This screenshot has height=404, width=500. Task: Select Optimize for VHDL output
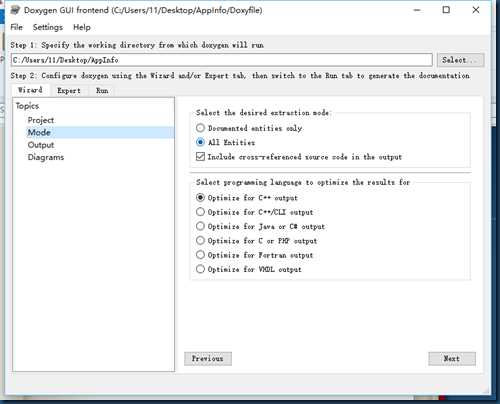(249, 269)
